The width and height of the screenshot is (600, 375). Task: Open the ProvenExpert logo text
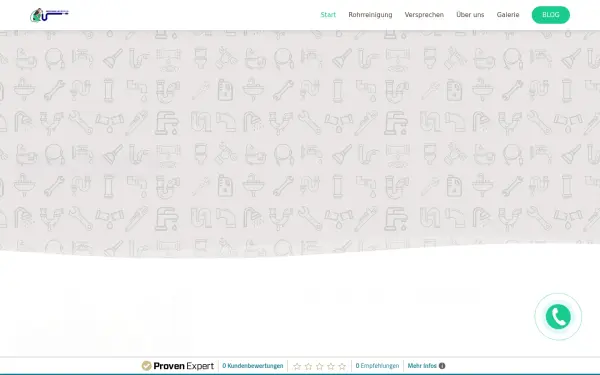tap(183, 366)
